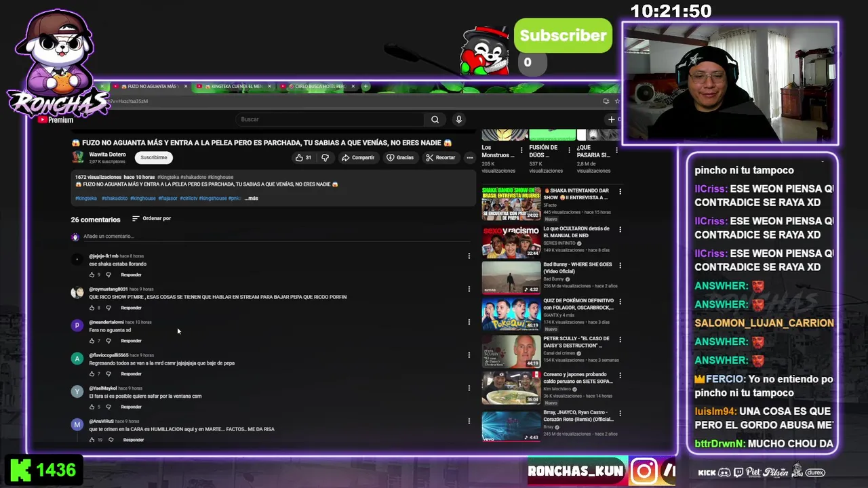Switch to the KINGTEKA CUENTA EL MEN tab
This screenshot has width=868, height=488.
point(231,86)
